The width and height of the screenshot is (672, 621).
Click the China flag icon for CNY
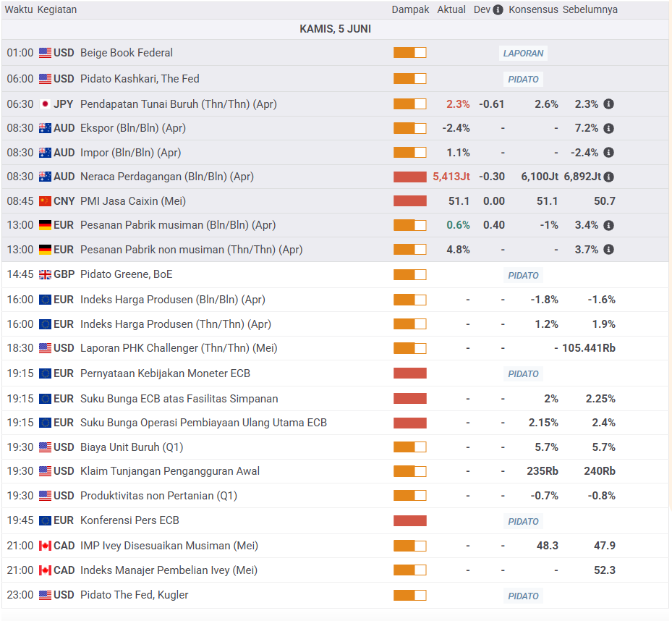pyautogui.click(x=45, y=201)
